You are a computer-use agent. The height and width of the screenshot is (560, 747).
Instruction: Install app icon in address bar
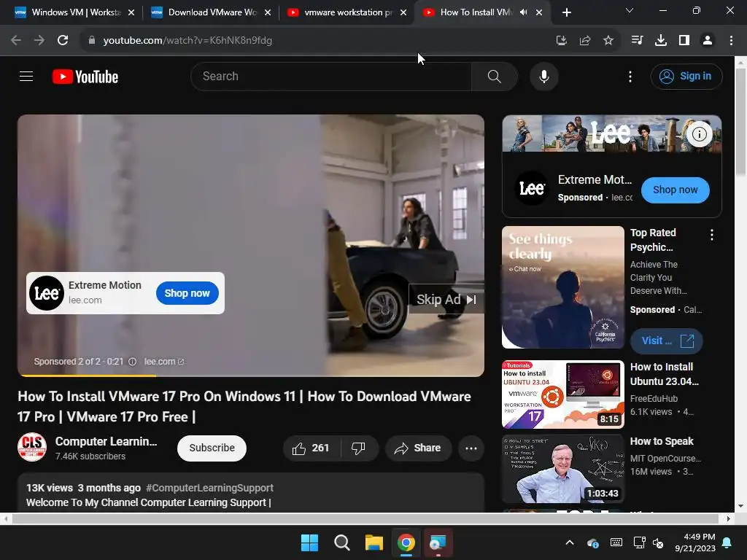tap(562, 41)
